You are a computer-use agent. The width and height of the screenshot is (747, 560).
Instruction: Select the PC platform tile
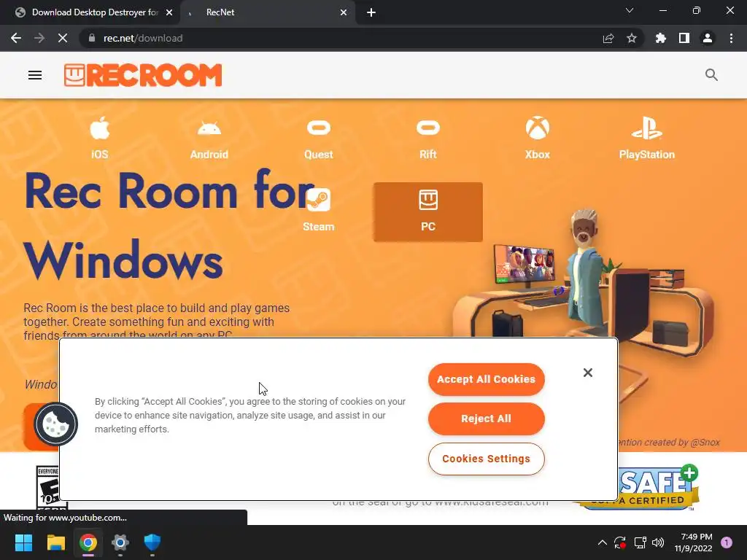(x=427, y=212)
